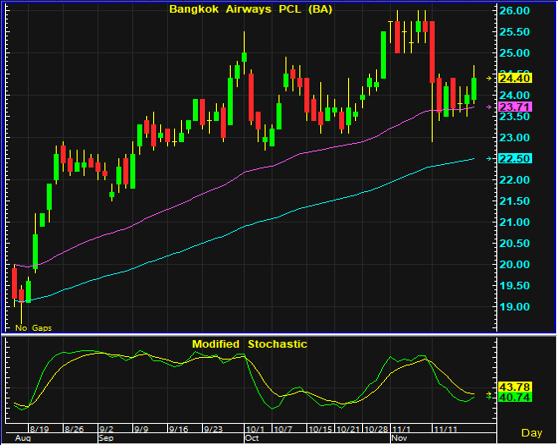Click the yellow 43.78 stochastic value label

tap(515, 387)
